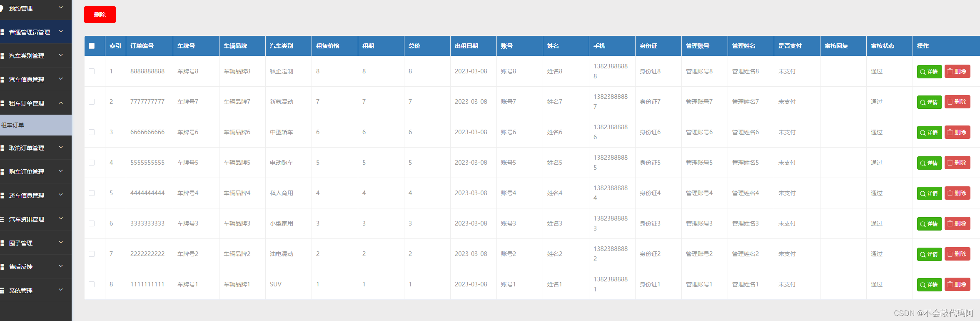This screenshot has width=980, height=321.
Task: Click the grid icon beside 圈子管理
Action: (2, 243)
